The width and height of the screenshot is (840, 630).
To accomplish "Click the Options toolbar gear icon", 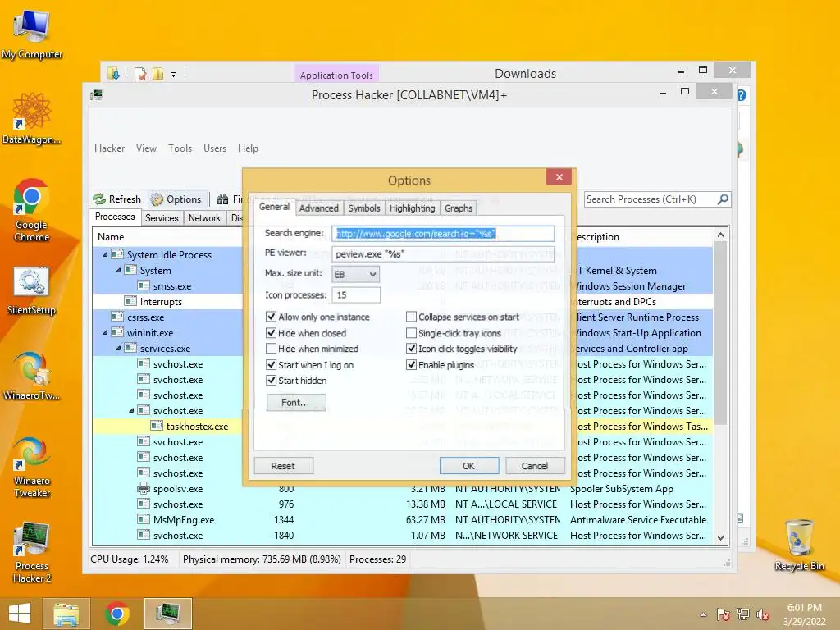I will (157, 199).
